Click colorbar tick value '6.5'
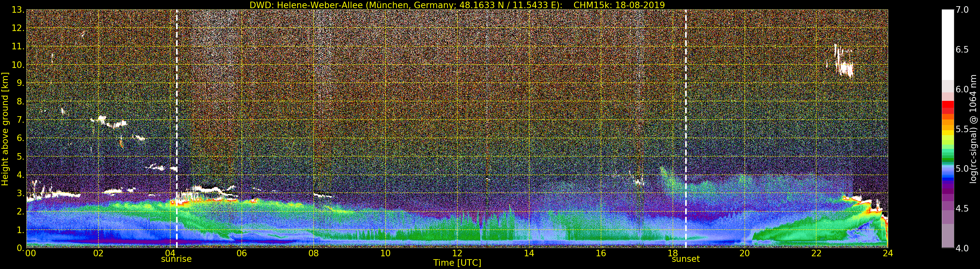This screenshot has height=269, width=980. (962, 50)
